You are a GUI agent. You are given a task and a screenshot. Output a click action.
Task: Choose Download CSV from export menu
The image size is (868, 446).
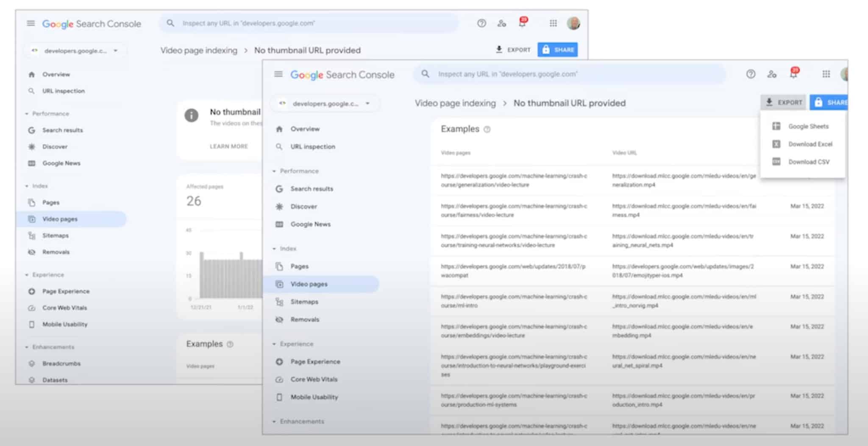(x=808, y=162)
